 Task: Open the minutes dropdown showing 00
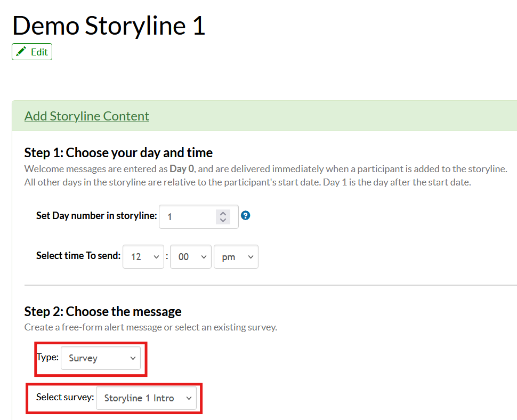pos(191,256)
